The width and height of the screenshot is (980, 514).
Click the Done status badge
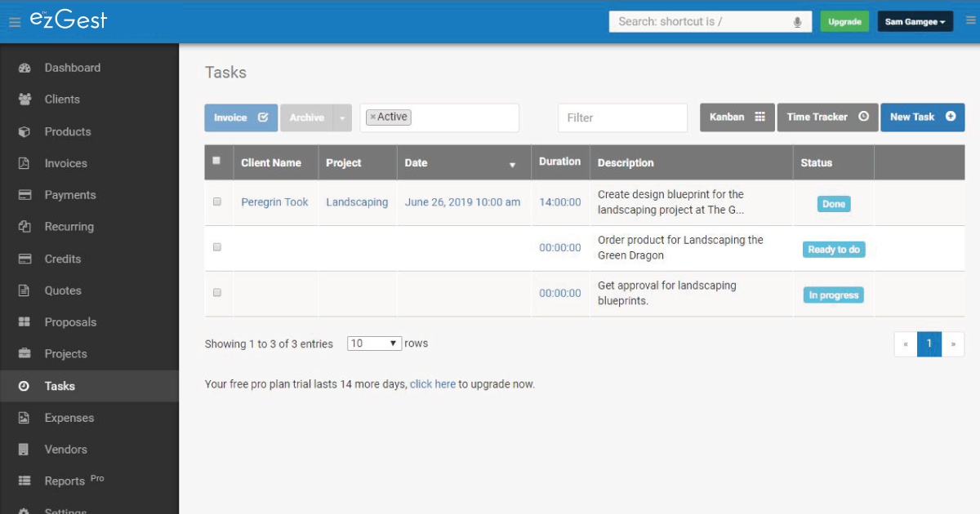pyautogui.click(x=834, y=204)
